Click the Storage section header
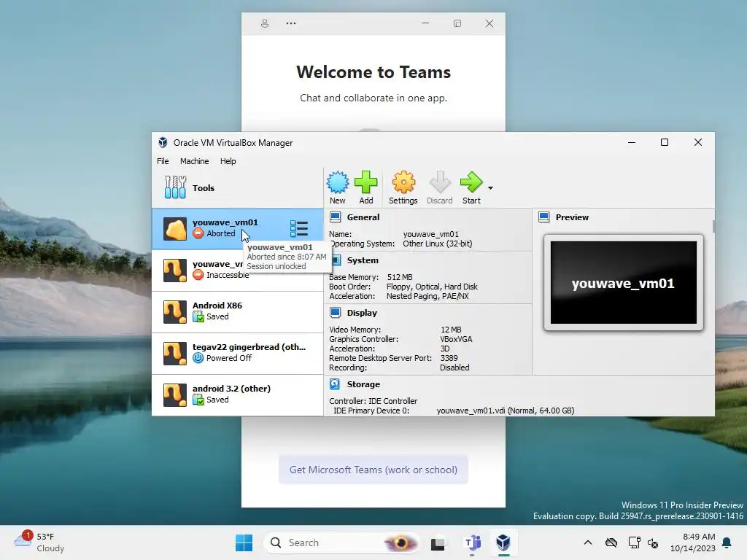This screenshot has width=747, height=560. click(x=363, y=384)
